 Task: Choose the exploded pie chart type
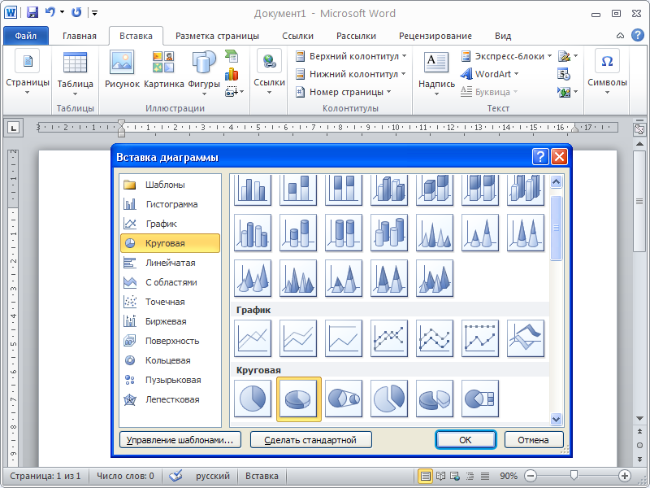click(x=389, y=399)
